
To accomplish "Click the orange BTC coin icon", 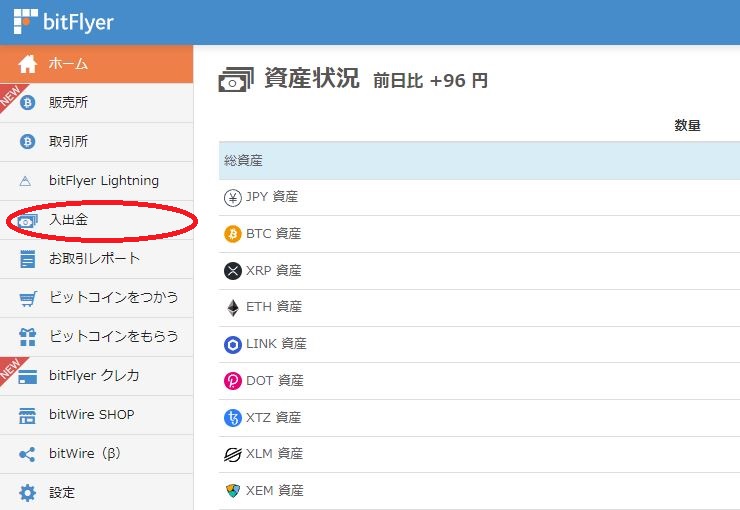I will (233, 234).
